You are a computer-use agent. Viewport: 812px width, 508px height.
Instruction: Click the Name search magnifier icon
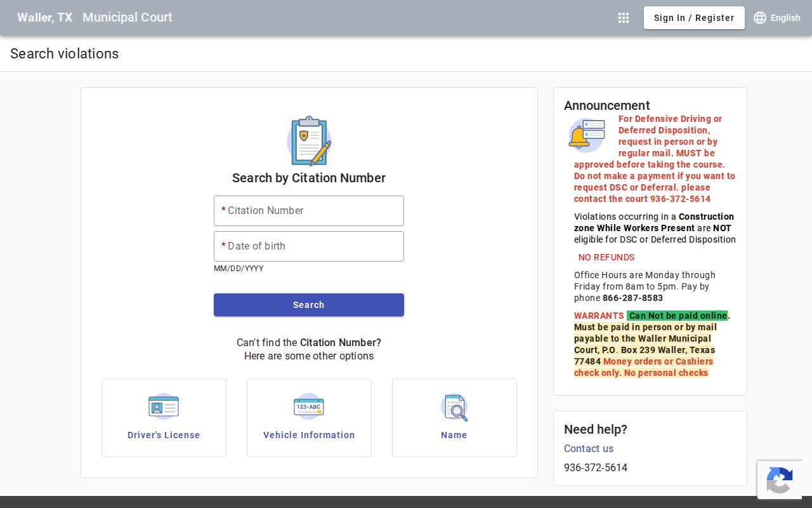click(x=454, y=407)
